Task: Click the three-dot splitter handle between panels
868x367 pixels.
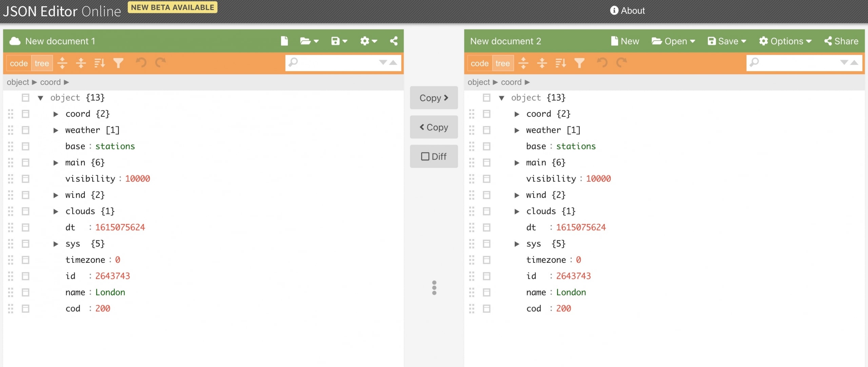Action: point(434,288)
